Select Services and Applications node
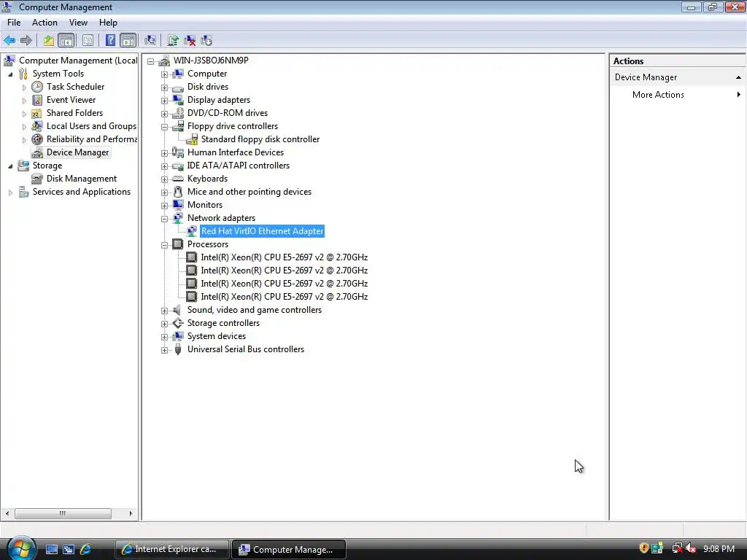This screenshot has height=560, width=747. tap(82, 192)
